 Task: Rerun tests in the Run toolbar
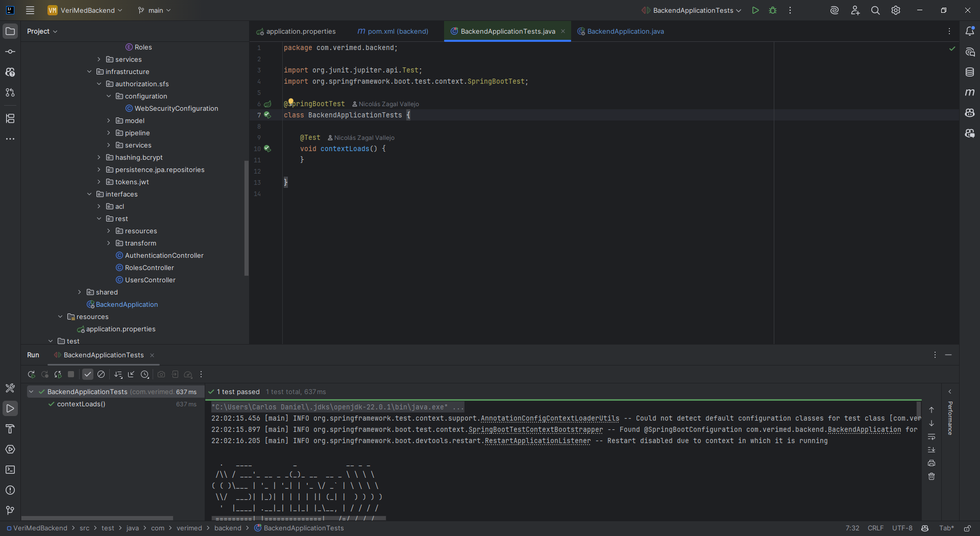[32, 374]
